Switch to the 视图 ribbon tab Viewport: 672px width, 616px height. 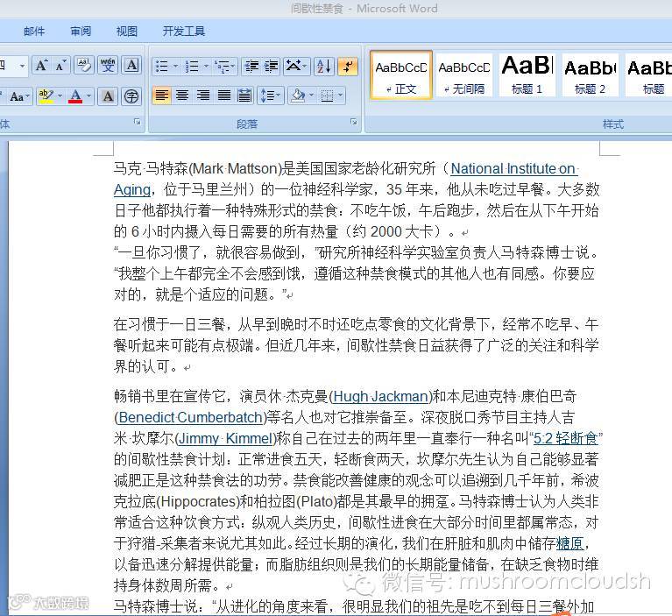coord(127,32)
